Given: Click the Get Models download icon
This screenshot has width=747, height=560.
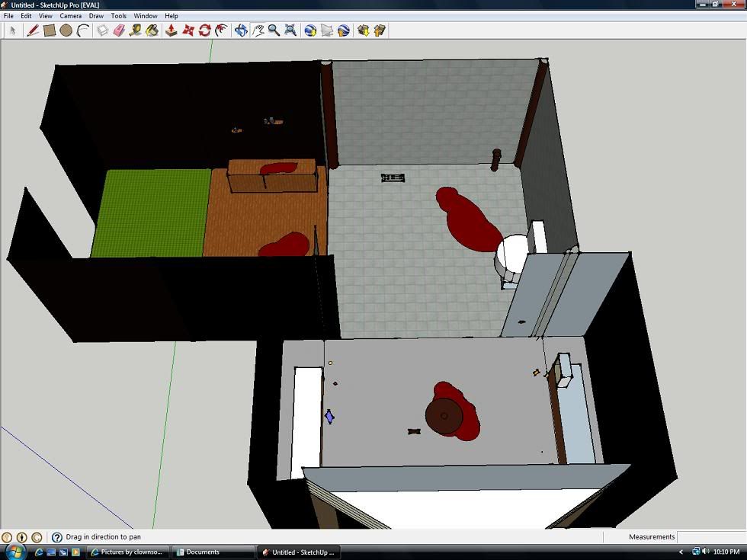Looking at the screenshot, I should [363, 30].
